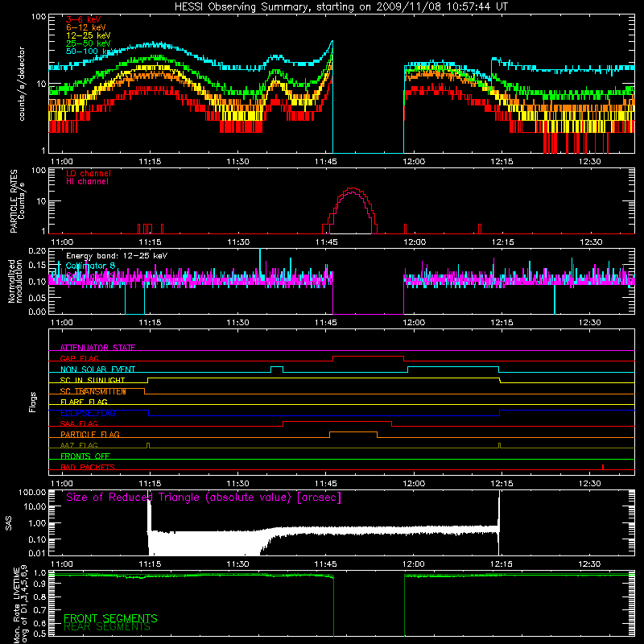The image size is (644, 644).
Task: Select the BAD PACKETS label
Action: coord(88,468)
